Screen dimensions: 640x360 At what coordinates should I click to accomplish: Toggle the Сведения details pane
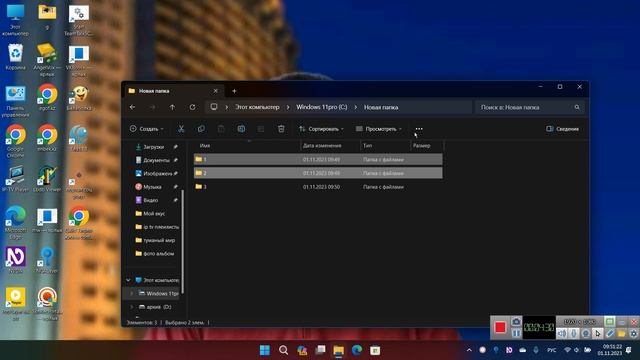pos(562,129)
